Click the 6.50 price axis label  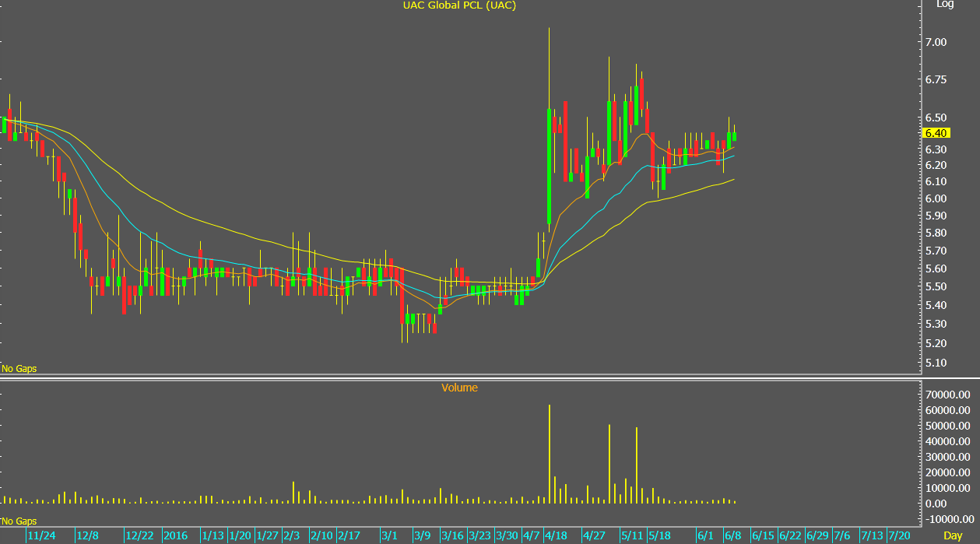(x=936, y=118)
